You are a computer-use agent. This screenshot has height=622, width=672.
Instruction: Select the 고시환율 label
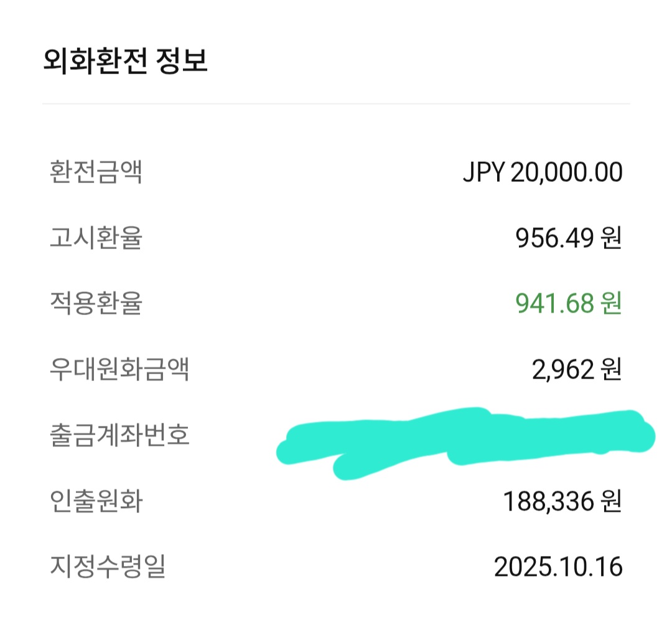(96, 238)
